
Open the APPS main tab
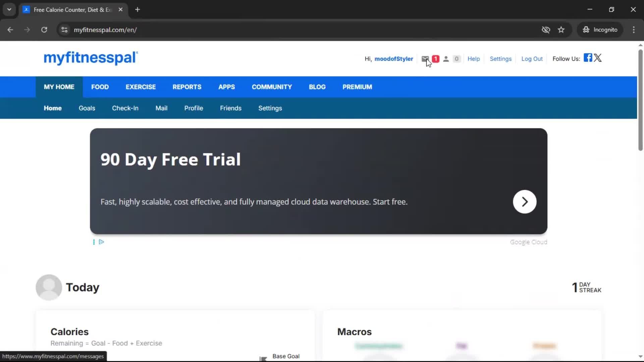click(x=226, y=87)
